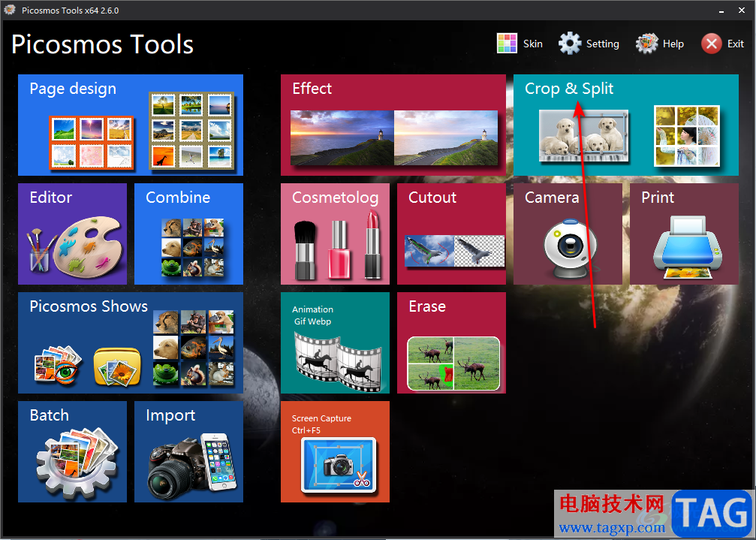Click the Picosmos Tools title bar app icon
Image resolution: width=756 pixels, height=540 pixels.
pyautogui.click(x=10, y=10)
